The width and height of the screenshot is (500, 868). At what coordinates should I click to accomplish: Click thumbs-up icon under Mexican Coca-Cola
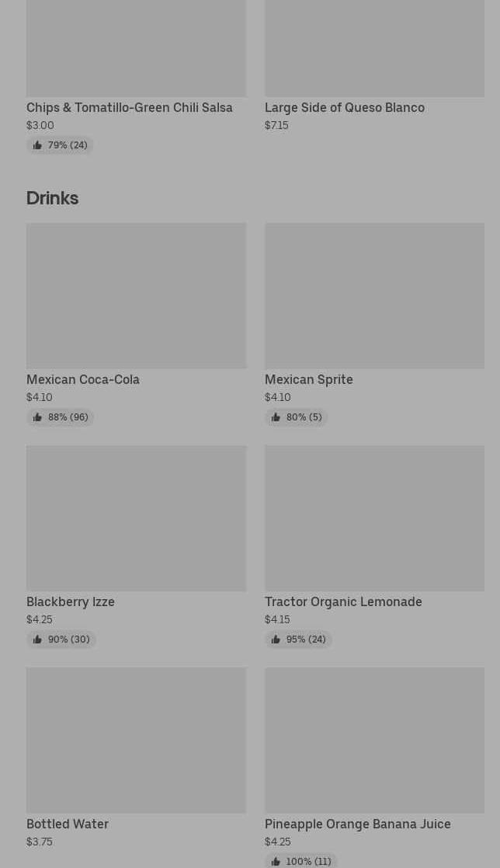click(37, 417)
